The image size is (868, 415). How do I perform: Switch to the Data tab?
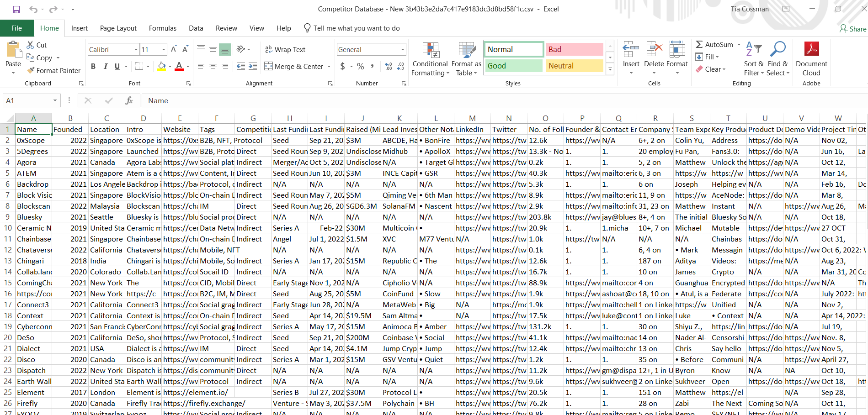point(196,28)
